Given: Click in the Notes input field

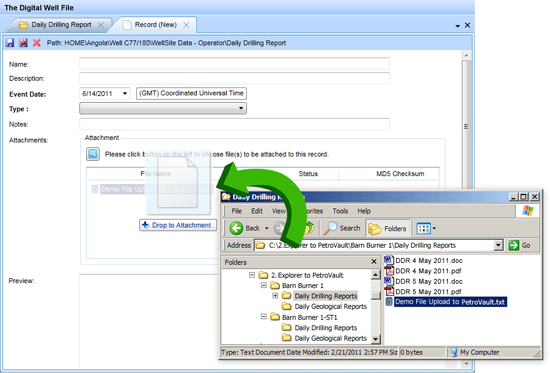Looking at the screenshot, I should (234, 124).
